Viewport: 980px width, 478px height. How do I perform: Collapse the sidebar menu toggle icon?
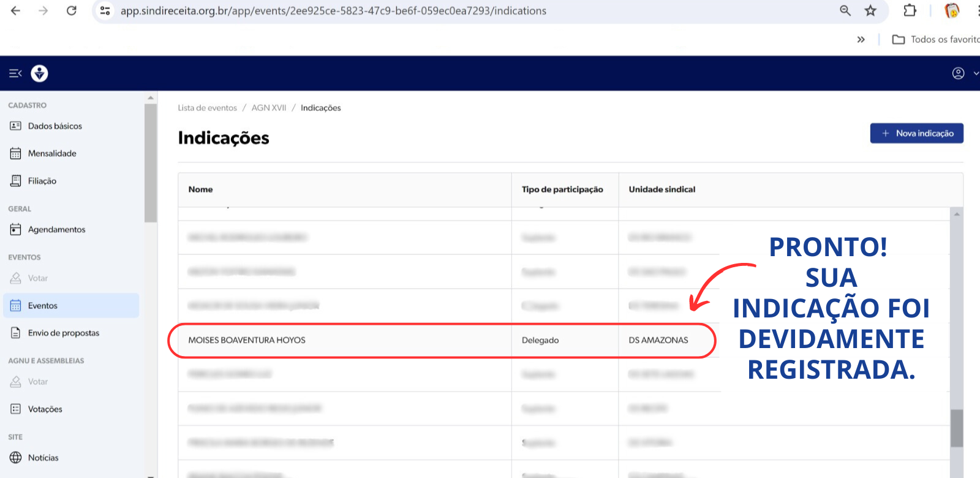[15, 74]
